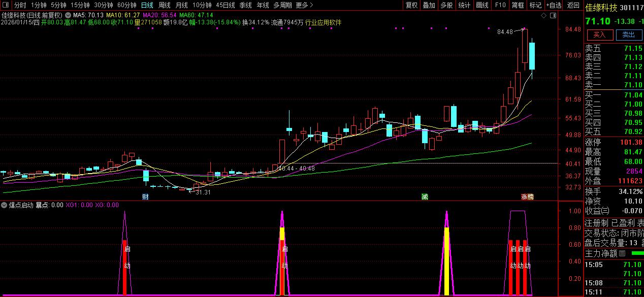
Task: Switch to 分时 intraday view
Action: [20, 5]
